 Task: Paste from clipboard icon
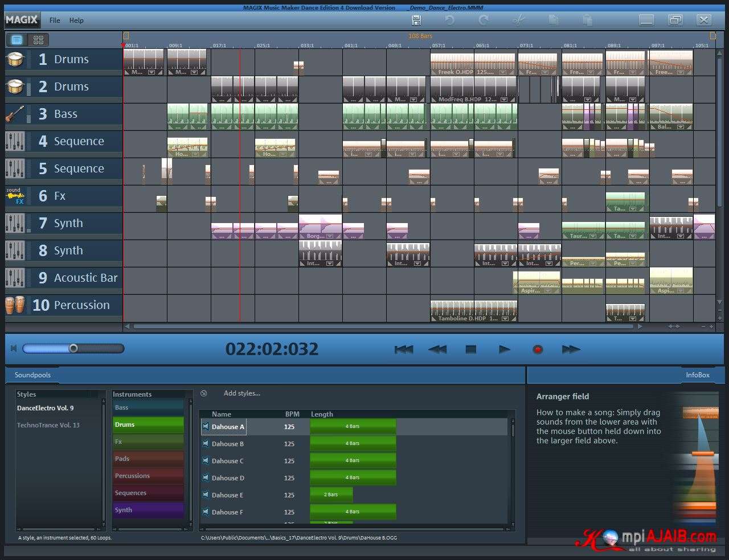(587, 20)
